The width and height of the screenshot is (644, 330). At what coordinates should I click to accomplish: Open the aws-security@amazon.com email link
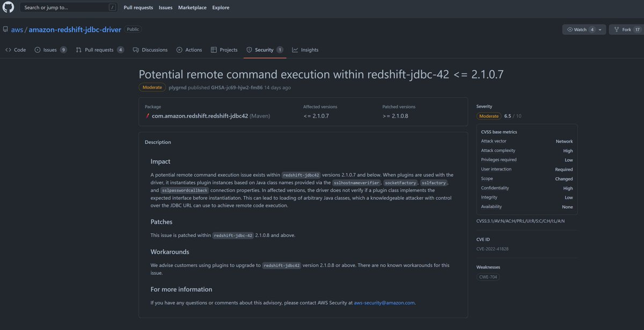point(384,303)
